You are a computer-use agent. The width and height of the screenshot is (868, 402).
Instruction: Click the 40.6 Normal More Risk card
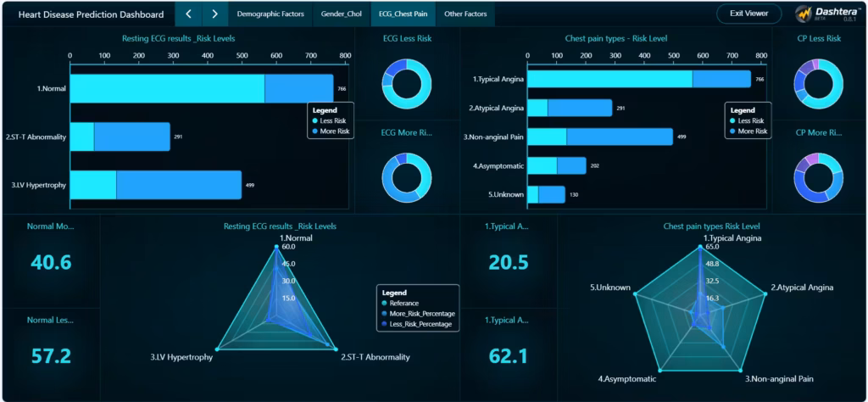tap(51, 263)
